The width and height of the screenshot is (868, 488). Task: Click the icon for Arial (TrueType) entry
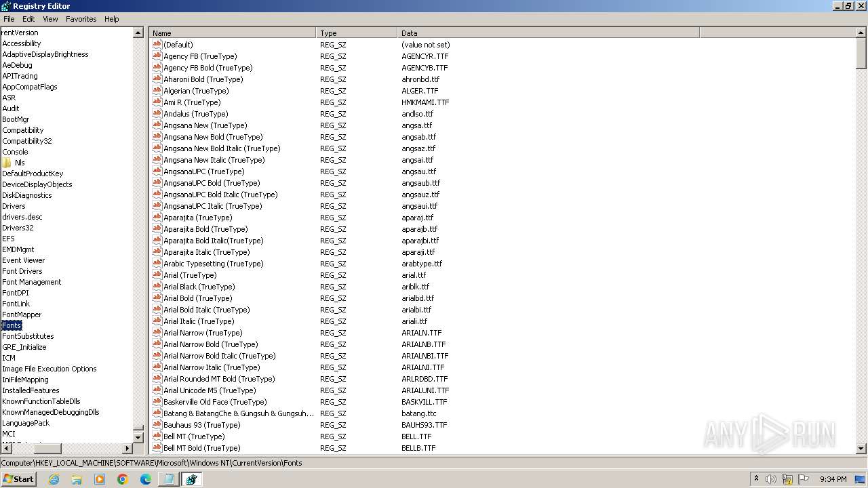(x=157, y=275)
